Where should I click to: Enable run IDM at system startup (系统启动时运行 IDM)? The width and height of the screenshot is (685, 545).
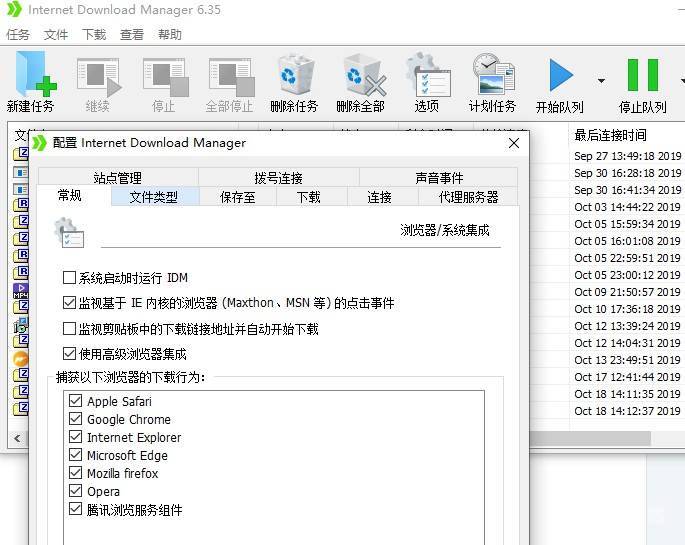tap(69, 277)
